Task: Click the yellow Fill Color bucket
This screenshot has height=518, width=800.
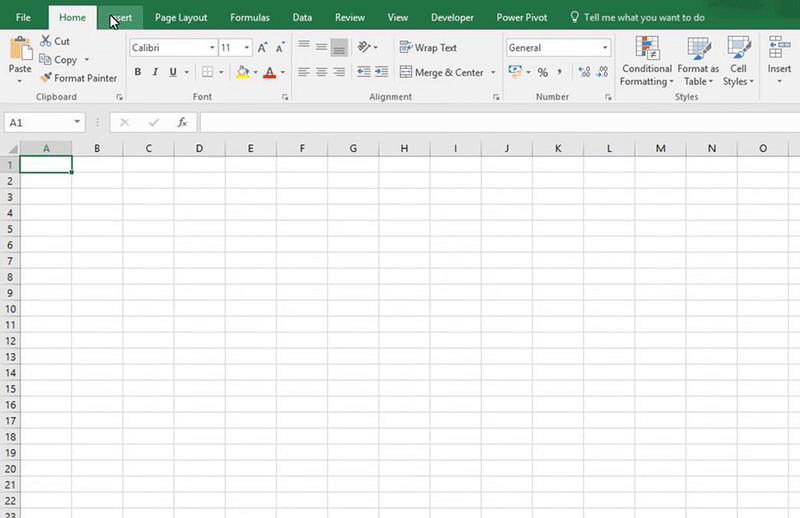Action: click(242, 72)
